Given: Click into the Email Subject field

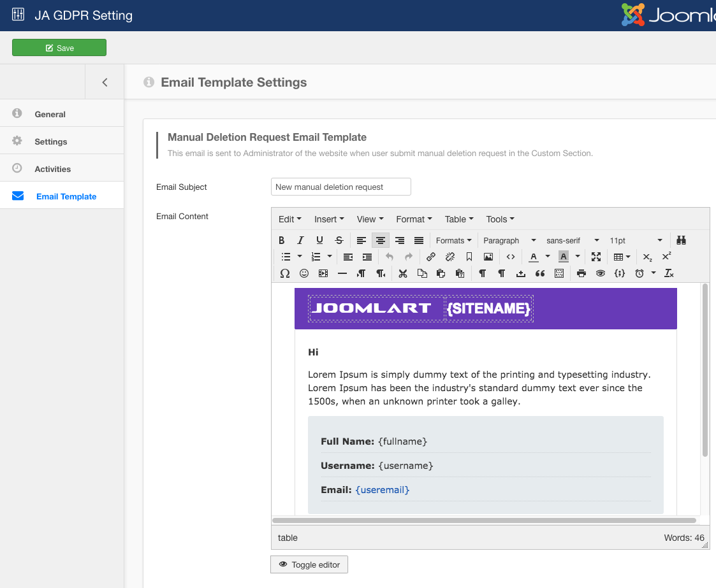Looking at the screenshot, I should point(340,187).
